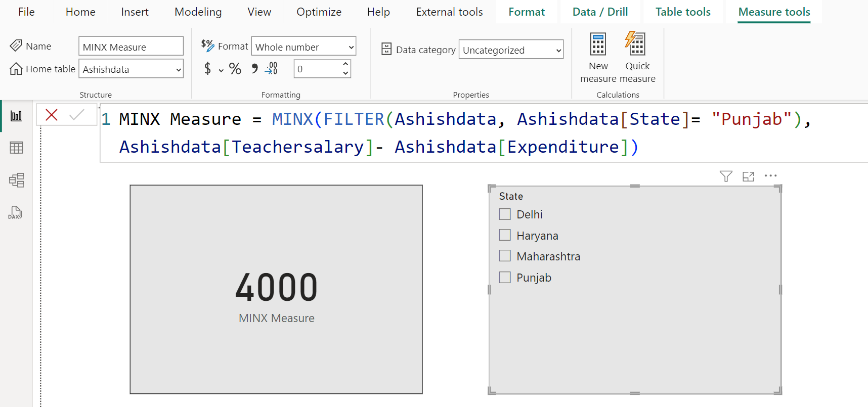Switch to Table view icon
The height and width of the screenshot is (407, 868).
(16, 148)
